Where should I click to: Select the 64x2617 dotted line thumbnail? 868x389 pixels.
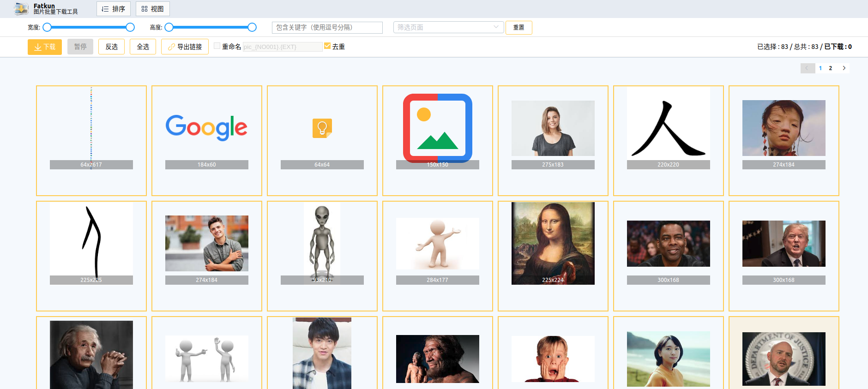click(x=91, y=128)
